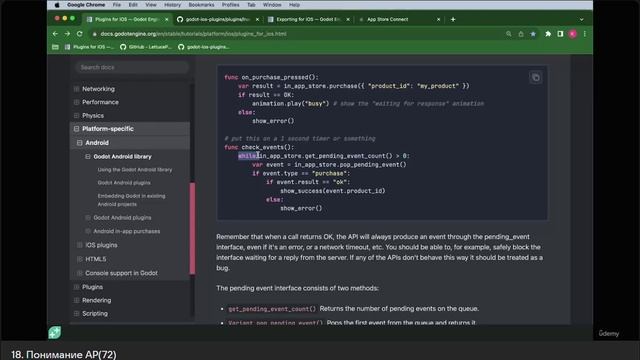Open the bookmarks folder icon

pos(56,47)
